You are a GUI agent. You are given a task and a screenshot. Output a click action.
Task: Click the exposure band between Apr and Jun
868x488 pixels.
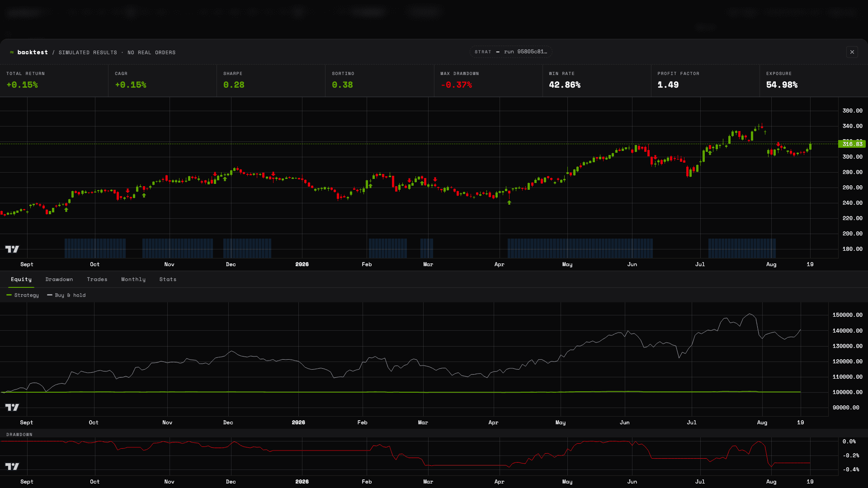pos(580,248)
